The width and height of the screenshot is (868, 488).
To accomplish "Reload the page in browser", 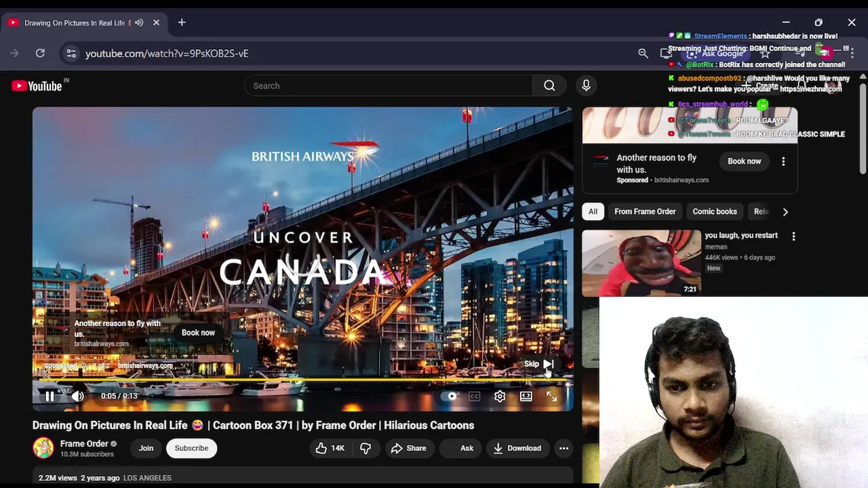I will (x=40, y=53).
